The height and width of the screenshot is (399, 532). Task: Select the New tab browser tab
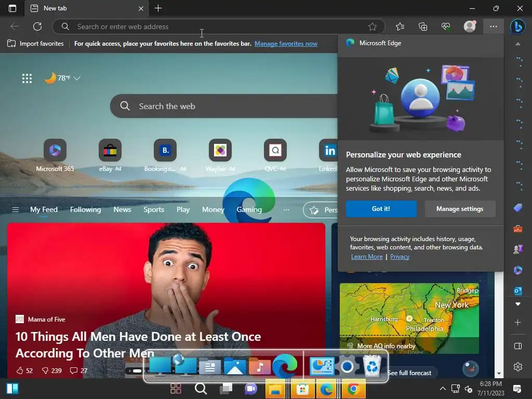point(87,8)
